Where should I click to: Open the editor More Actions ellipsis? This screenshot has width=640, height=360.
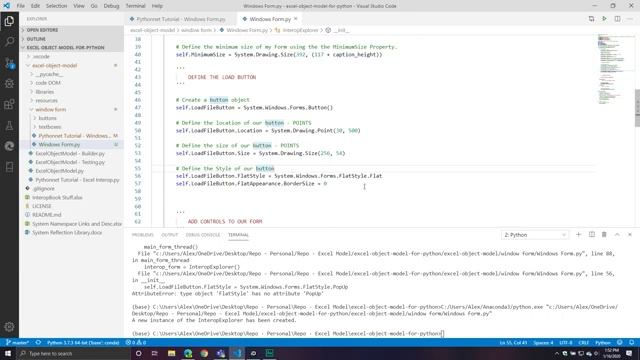[630, 19]
